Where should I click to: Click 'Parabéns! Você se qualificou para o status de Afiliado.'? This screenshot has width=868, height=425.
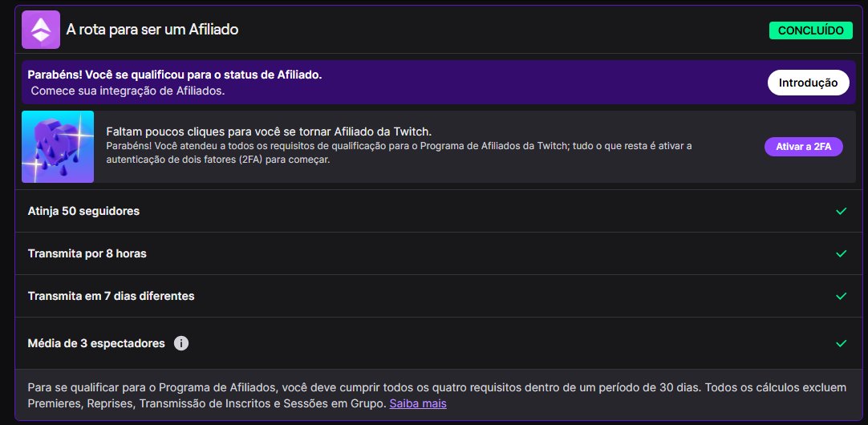click(175, 75)
